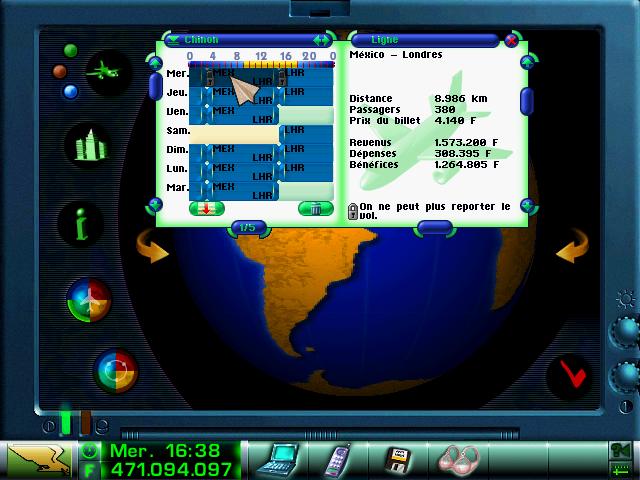Click the Distance value 8.986 km
The image size is (640, 480).
tap(461, 98)
